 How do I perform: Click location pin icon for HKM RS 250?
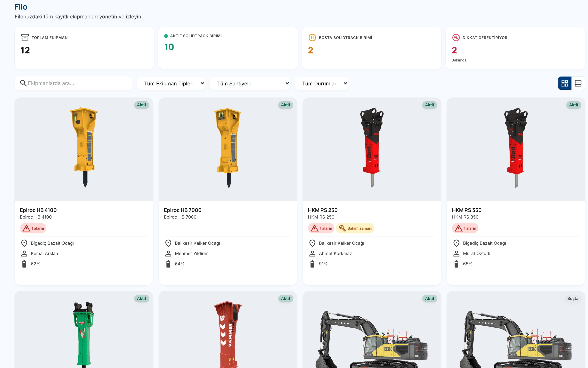click(312, 243)
